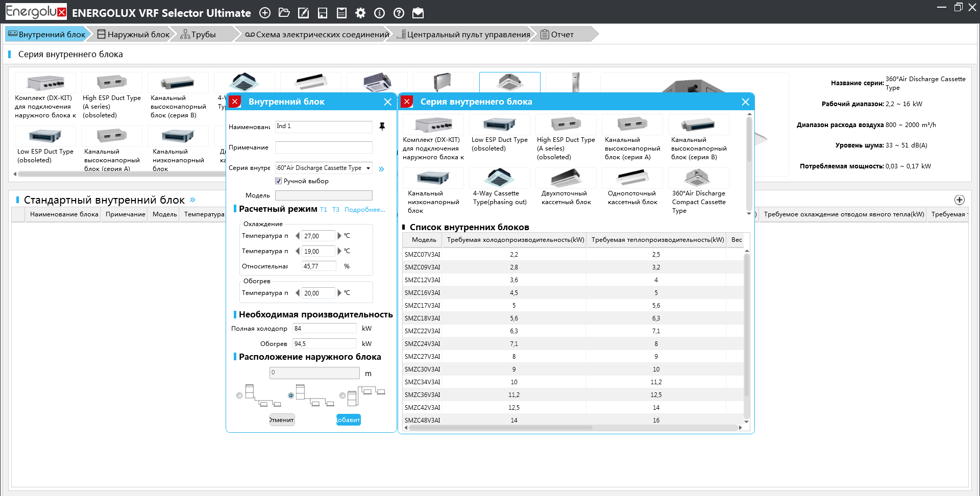Open the info icon in the title bar
980x496 pixels.
(379, 13)
